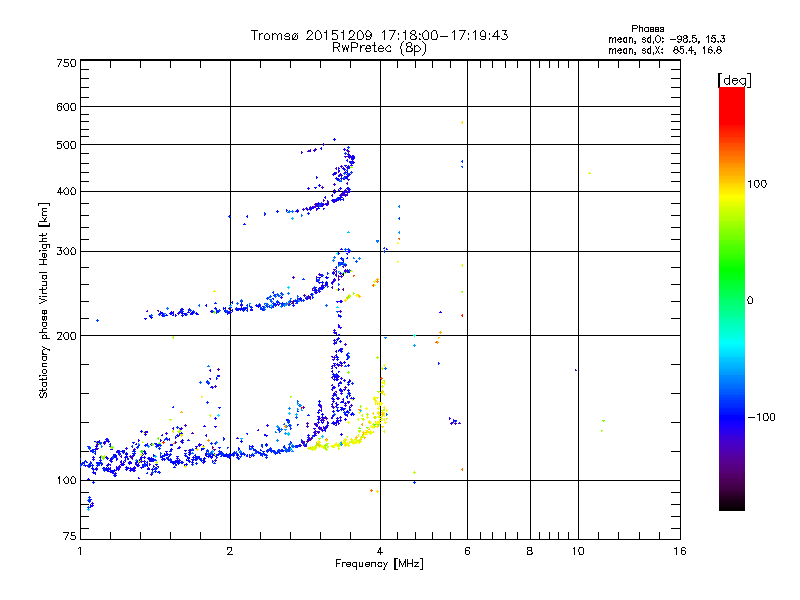Click the x-axis tick label "10"
Screen dimensions: 800x600
(578, 551)
